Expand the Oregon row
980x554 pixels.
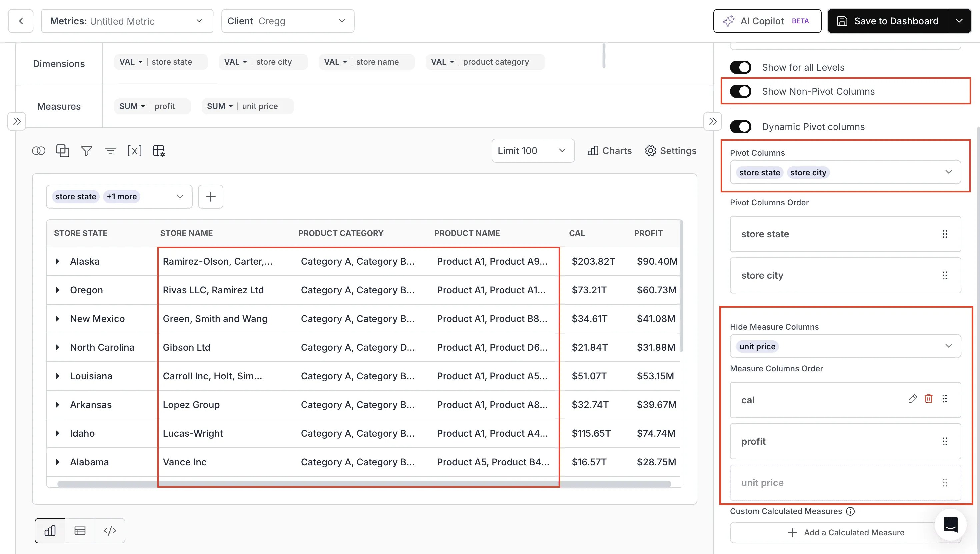[x=57, y=290]
